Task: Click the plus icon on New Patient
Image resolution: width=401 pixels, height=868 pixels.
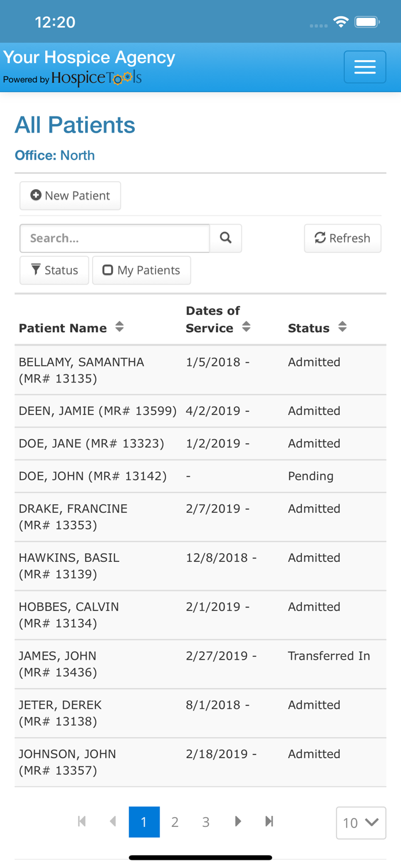Action: tap(35, 196)
